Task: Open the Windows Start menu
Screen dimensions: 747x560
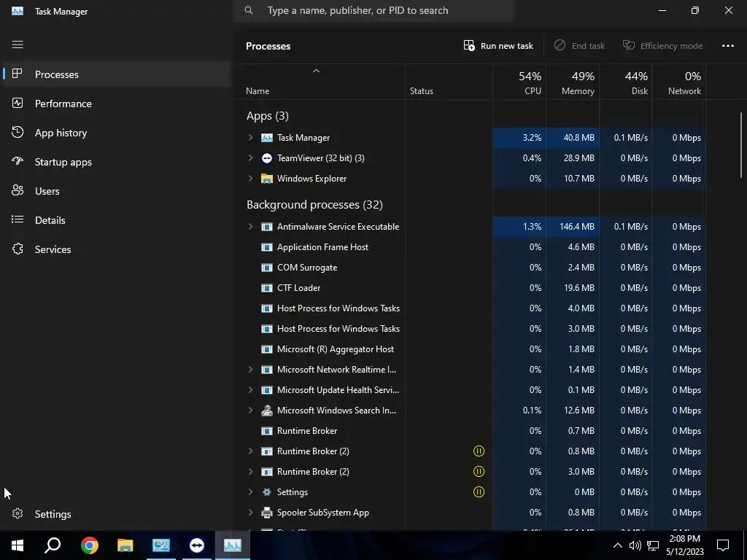Action: coord(18,545)
